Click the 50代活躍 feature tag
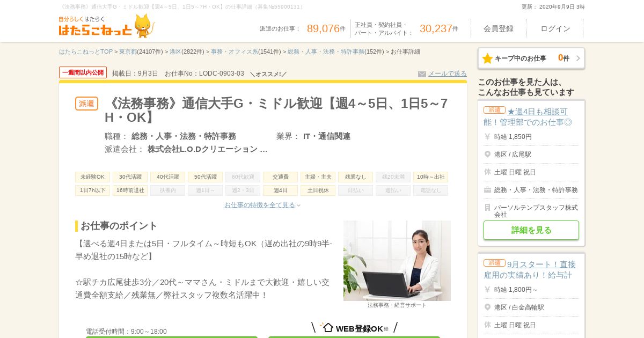 [205, 177]
